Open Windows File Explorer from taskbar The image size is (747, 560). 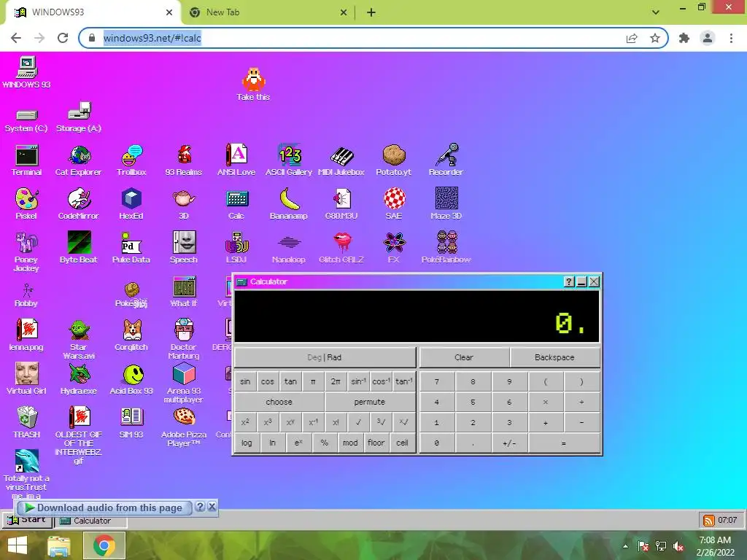point(59,545)
